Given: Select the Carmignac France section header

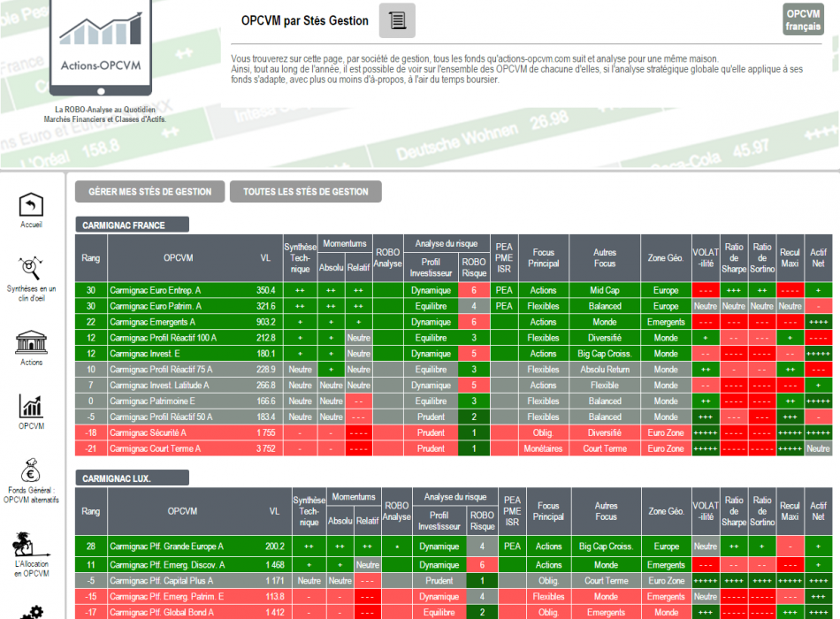Looking at the screenshot, I should click(132, 225).
